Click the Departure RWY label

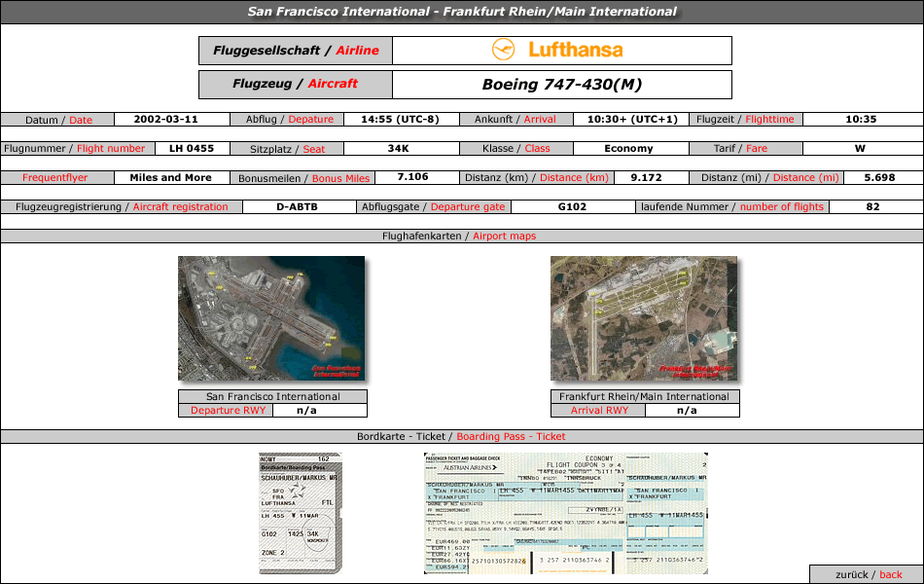tap(228, 411)
